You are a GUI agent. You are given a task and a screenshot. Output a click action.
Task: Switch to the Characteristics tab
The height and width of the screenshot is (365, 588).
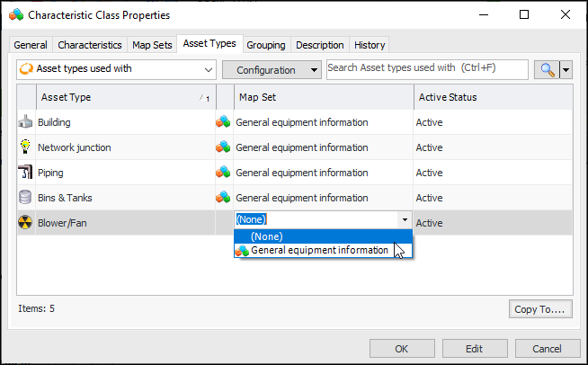90,45
